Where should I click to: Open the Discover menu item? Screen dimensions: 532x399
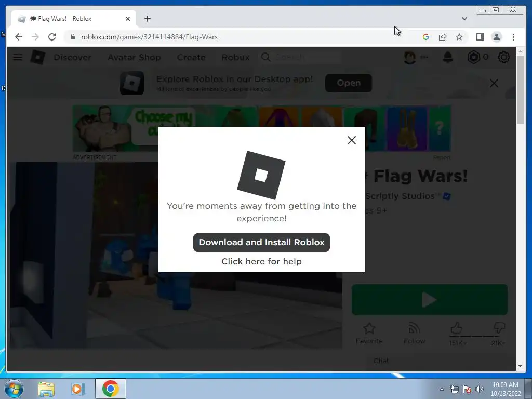click(72, 57)
